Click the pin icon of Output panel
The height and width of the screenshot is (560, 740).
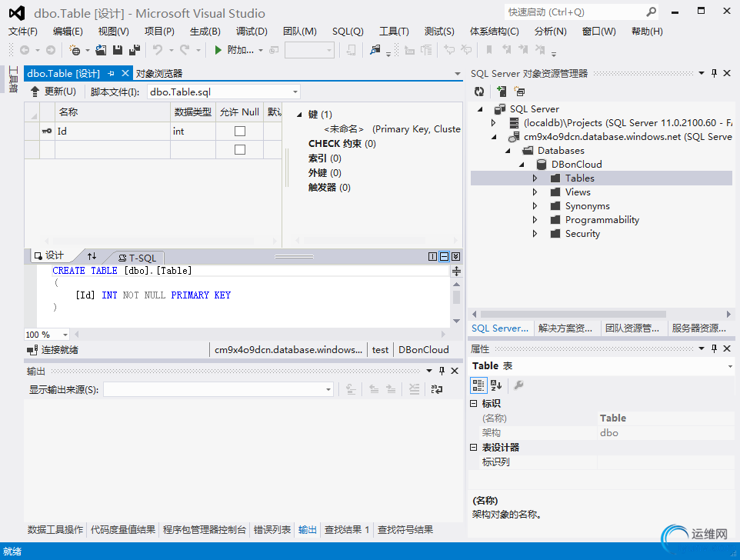(442, 371)
